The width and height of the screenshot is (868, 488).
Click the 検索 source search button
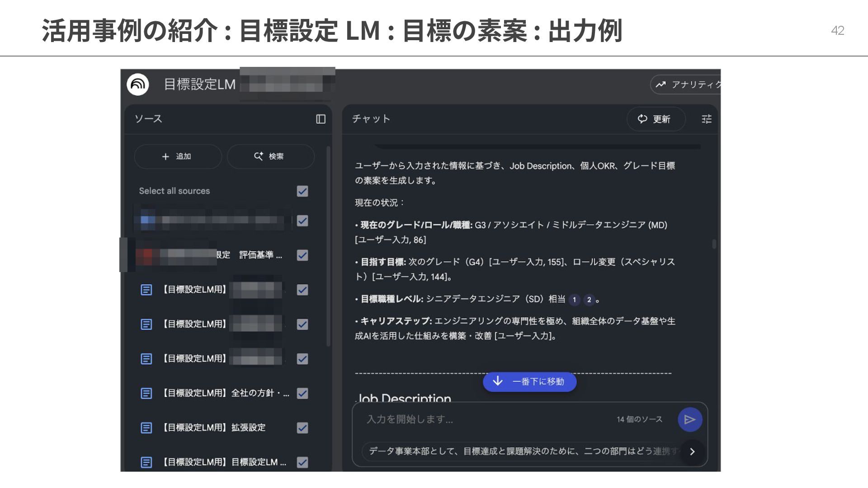point(270,156)
